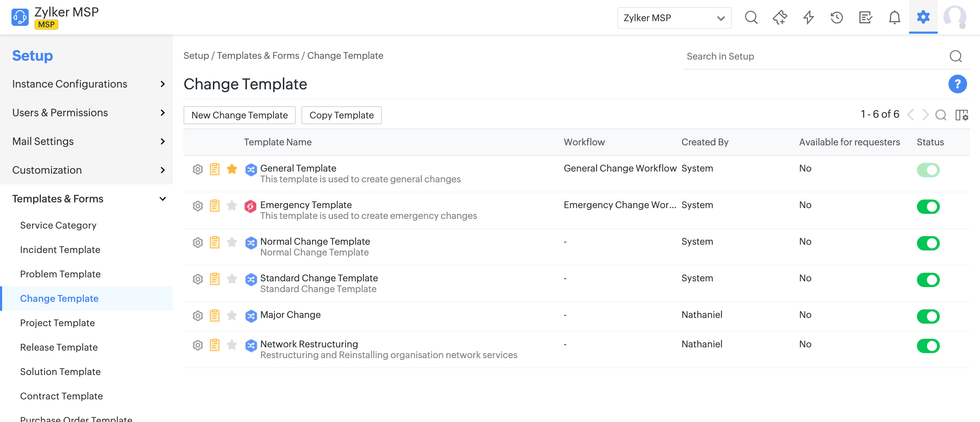The height and width of the screenshot is (422, 980).
Task: Open the notifications bell icon
Action: pos(894,18)
